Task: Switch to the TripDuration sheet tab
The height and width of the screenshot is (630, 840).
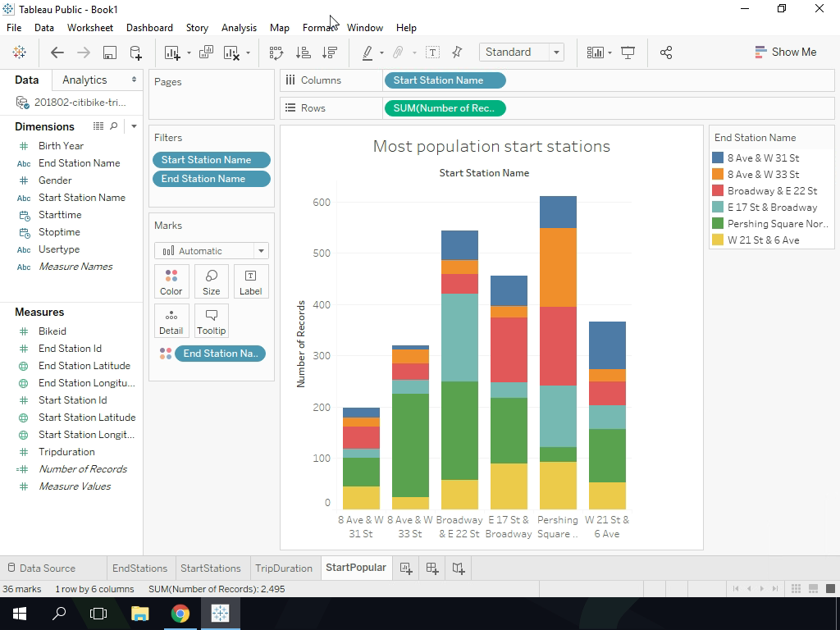Action: (x=283, y=568)
